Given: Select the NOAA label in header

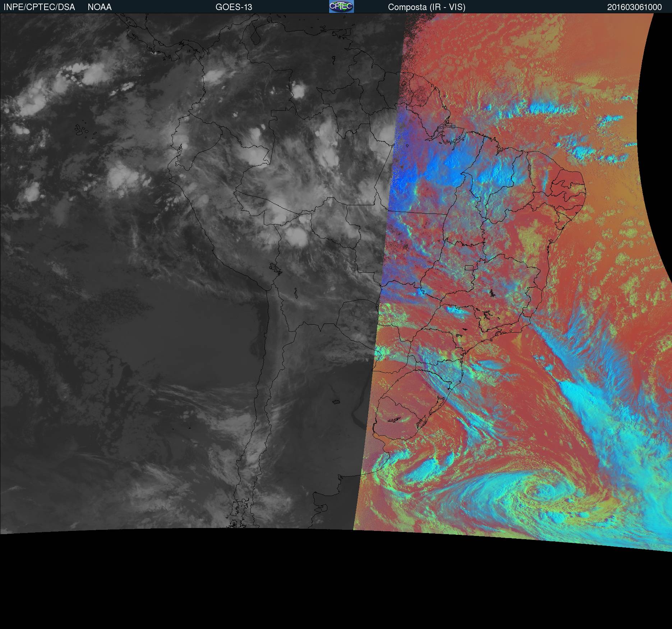Looking at the screenshot, I should click(100, 7).
